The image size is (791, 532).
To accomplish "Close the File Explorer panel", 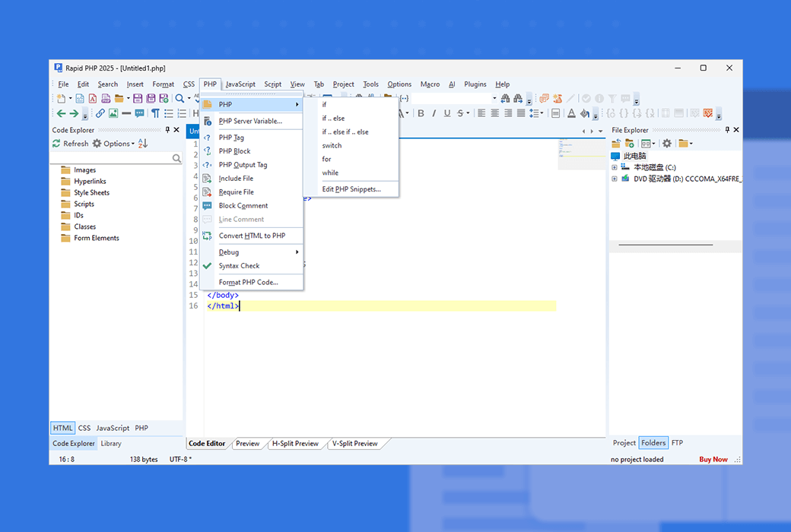I will tap(736, 130).
